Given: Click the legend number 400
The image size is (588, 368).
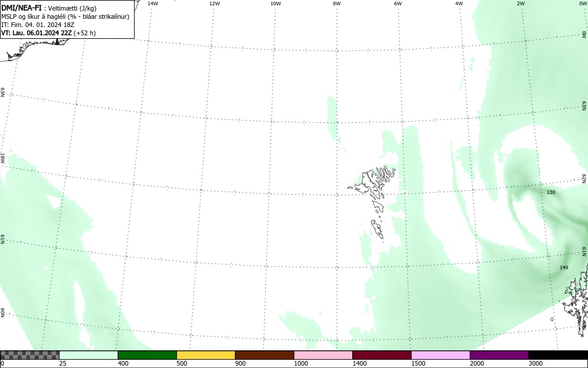Looking at the screenshot, I should 123,363.
